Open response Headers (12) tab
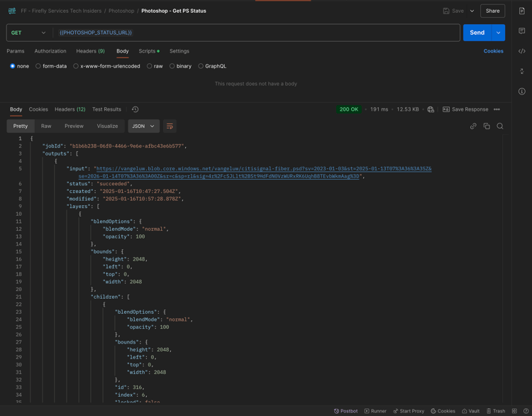 [70, 109]
